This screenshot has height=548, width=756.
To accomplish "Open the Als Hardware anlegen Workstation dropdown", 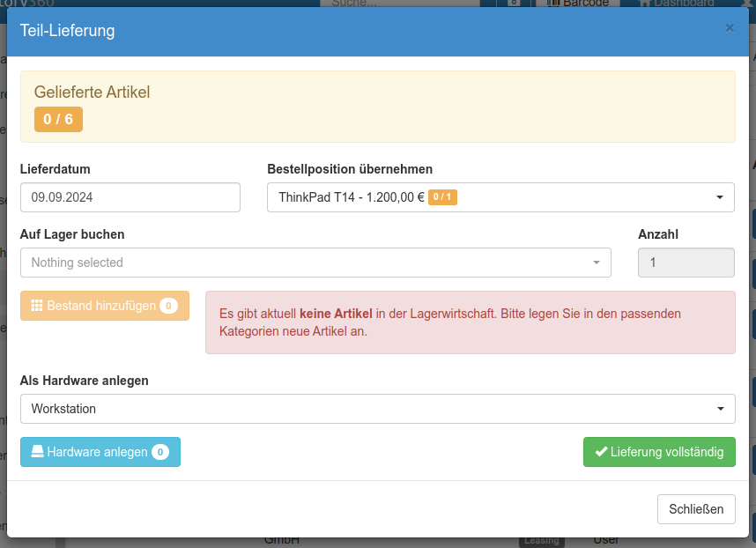I will point(377,409).
